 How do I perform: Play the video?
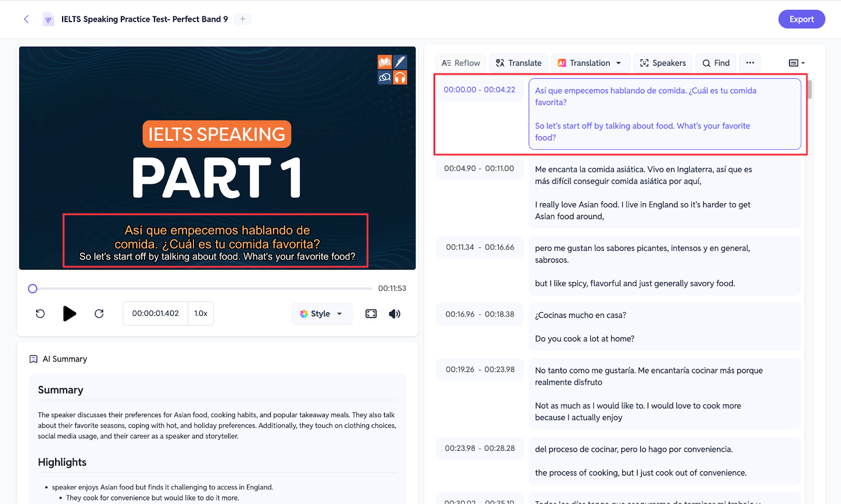pyautogui.click(x=69, y=314)
